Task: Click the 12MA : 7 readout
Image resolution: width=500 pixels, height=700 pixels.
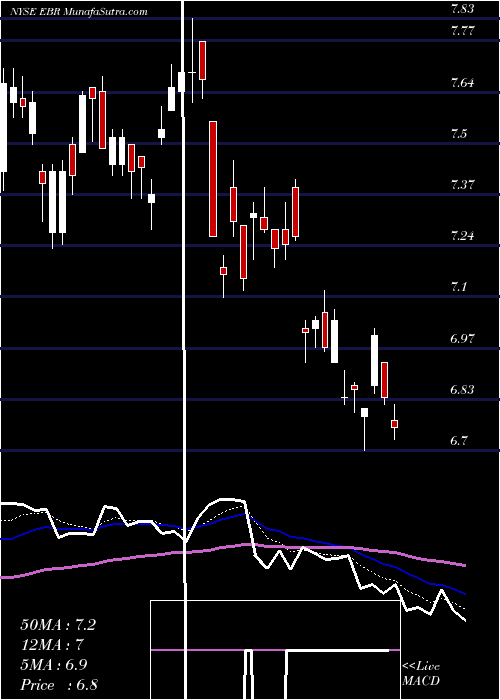Action: pyautogui.click(x=53, y=645)
